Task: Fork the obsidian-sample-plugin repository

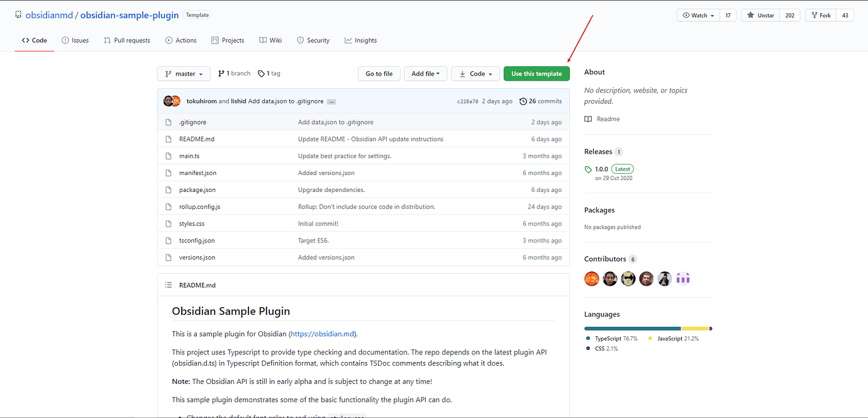Action: coord(820,15)
